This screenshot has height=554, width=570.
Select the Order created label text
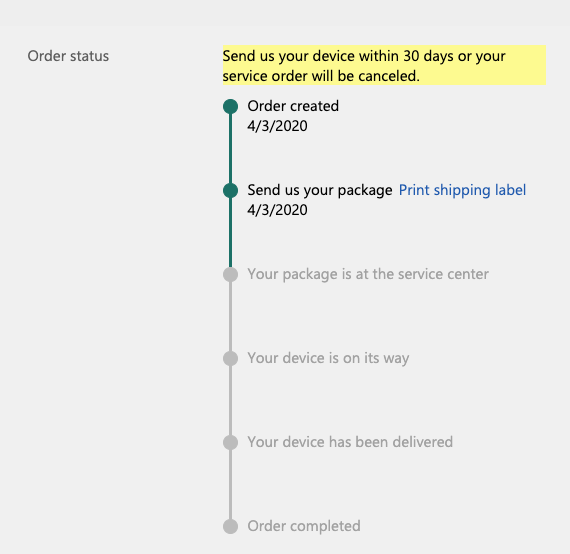pyautogui.click(x=293, y=106)
